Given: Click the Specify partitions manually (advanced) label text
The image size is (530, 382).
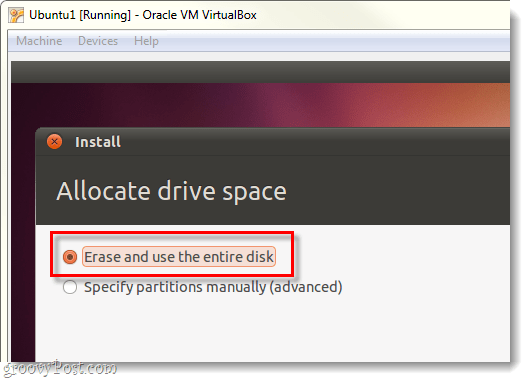Looking at the screenshot, I should [213, 287].
